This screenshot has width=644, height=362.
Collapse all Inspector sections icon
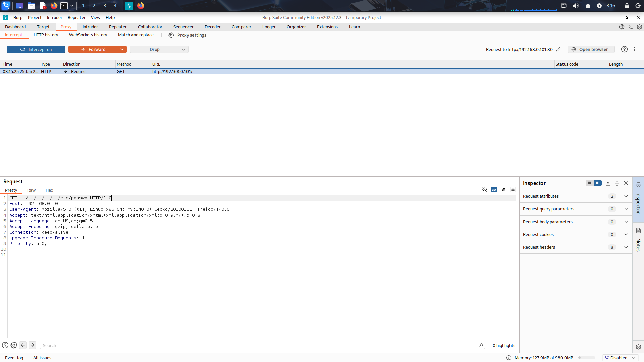coord(617,183)
